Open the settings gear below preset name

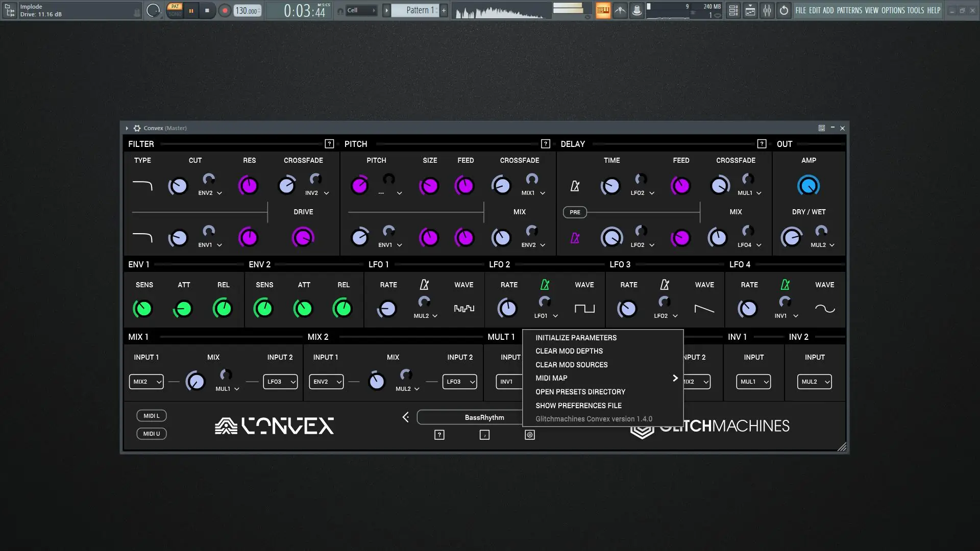530,435
